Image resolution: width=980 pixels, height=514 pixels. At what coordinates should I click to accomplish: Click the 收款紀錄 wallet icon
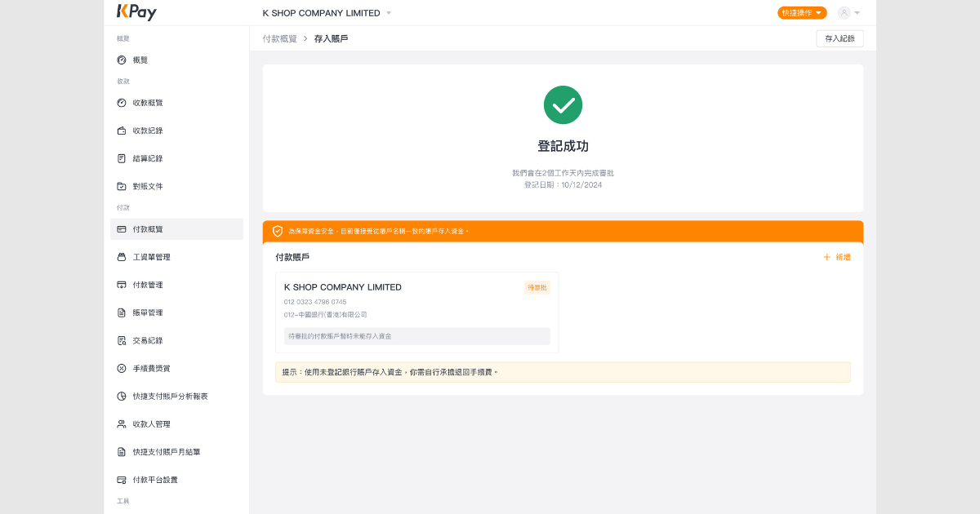(122, 131)
